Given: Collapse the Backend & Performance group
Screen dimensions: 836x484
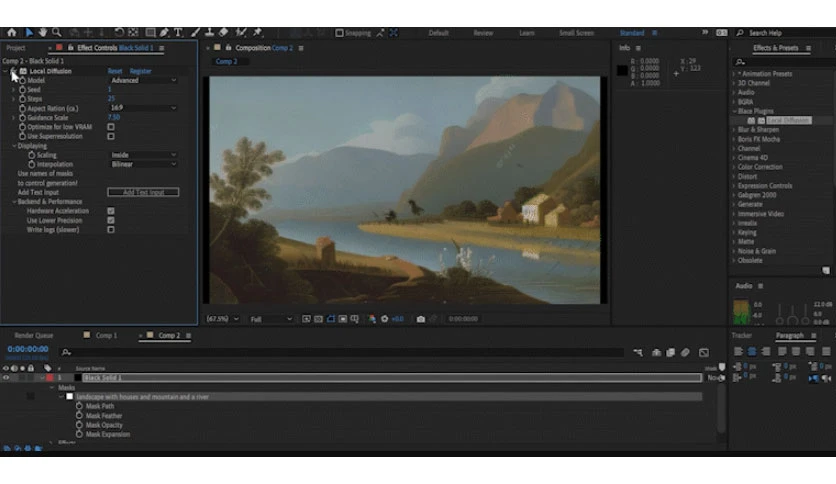Looking at the screenshot, I should (x=14, y=201).
